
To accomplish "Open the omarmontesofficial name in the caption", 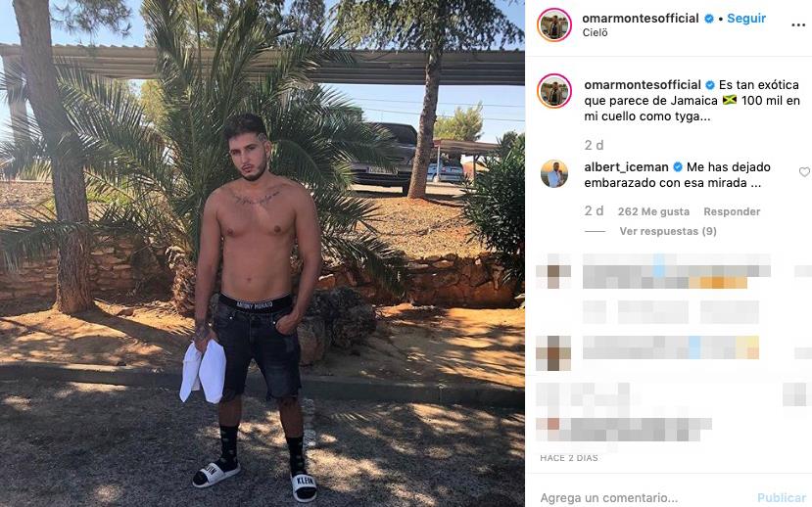I will 643,85.
